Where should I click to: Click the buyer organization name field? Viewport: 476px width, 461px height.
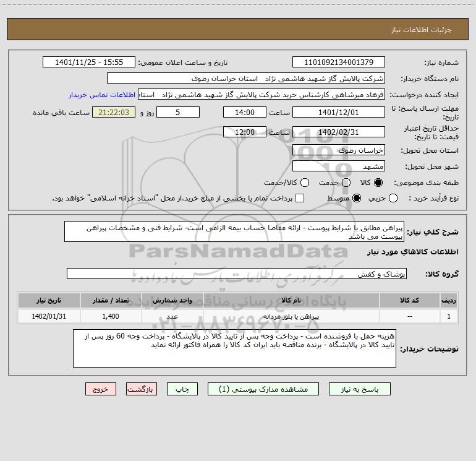(x=246, y=78)
